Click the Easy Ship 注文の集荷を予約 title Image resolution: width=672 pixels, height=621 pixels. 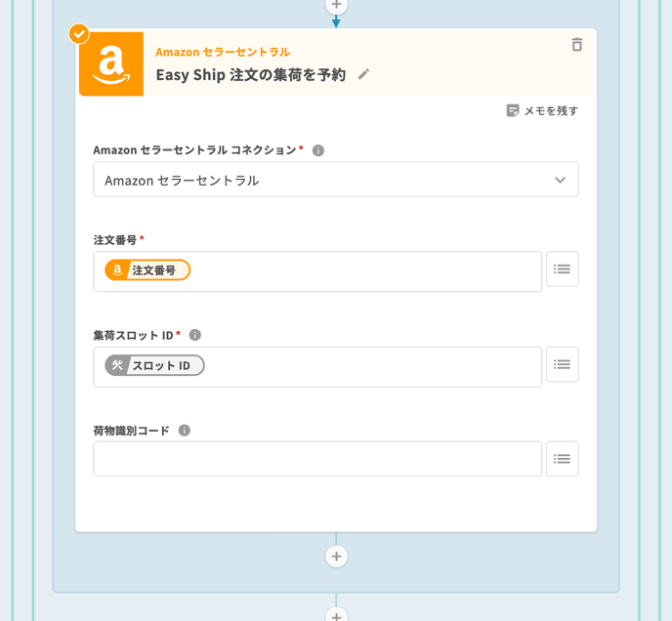click(251, 74)
